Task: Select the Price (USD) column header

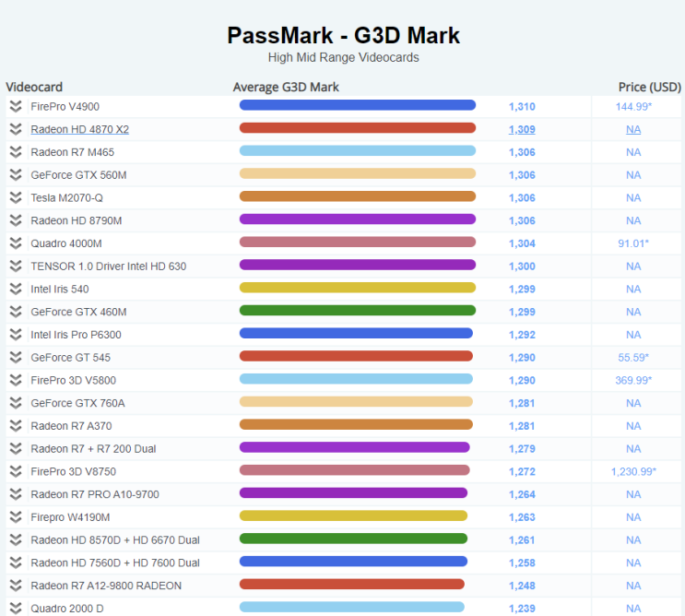Action: (650, 87)
